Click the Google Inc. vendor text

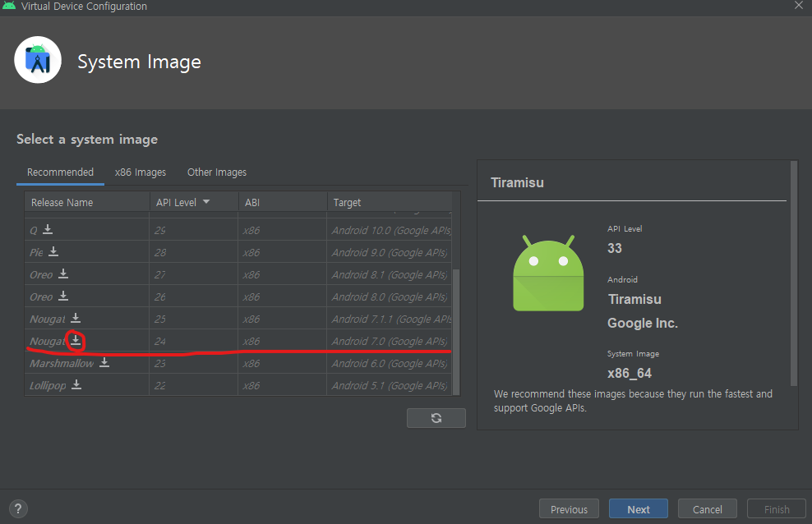tap(643, 323)
